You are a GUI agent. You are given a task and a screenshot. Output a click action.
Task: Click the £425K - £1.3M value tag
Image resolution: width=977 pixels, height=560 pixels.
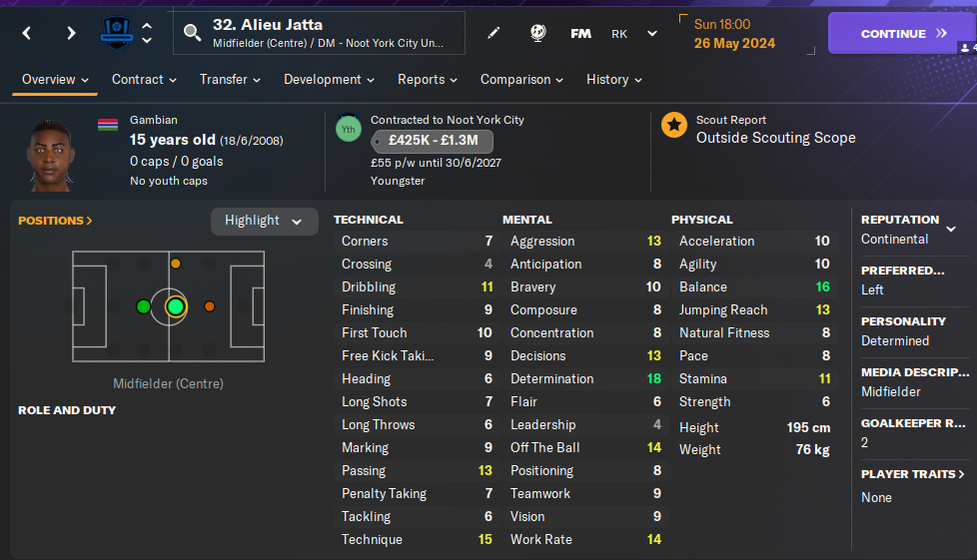(433, 141)
